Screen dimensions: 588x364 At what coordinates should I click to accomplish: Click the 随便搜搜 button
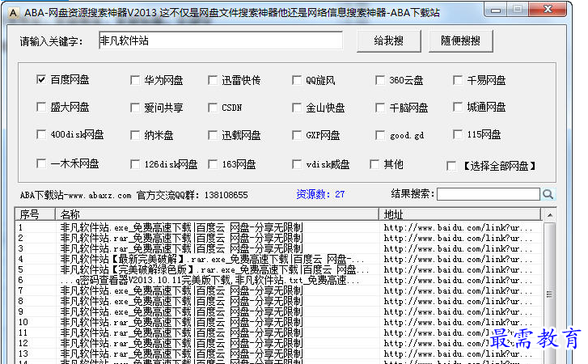point(460,41)
